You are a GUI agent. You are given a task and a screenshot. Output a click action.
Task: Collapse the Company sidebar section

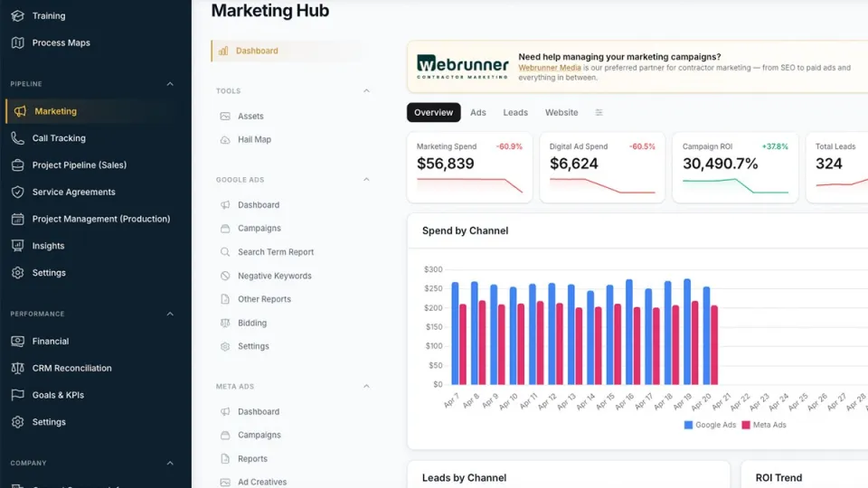coord(170,463)
